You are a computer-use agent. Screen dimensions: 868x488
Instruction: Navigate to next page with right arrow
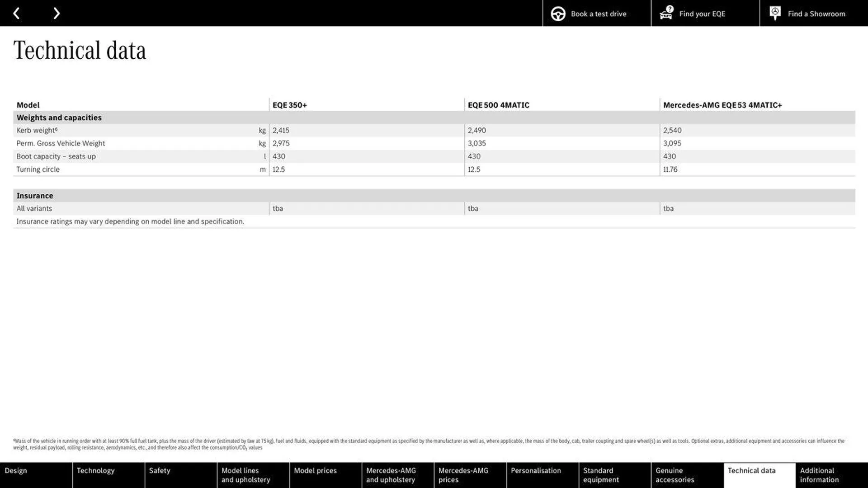56,13
